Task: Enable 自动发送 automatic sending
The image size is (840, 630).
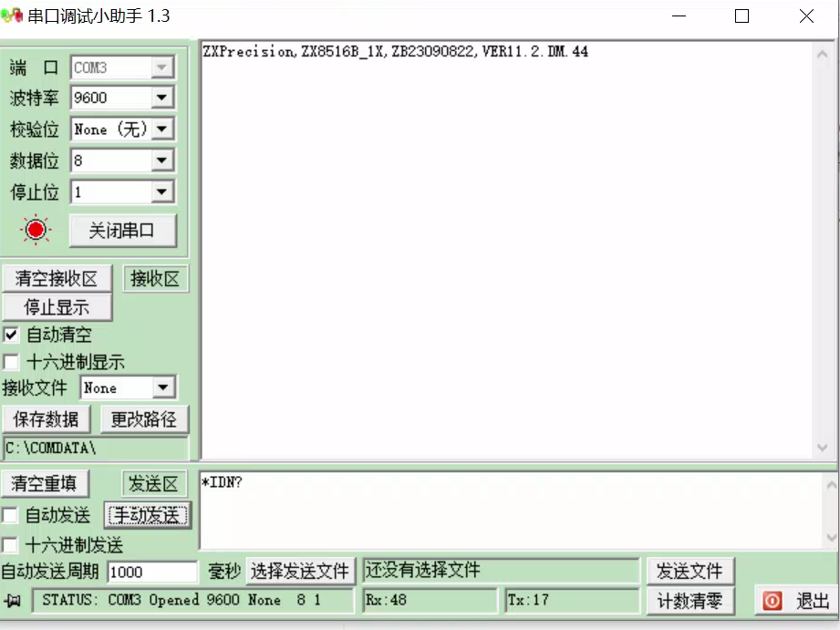Action: [x=11, y=514]
